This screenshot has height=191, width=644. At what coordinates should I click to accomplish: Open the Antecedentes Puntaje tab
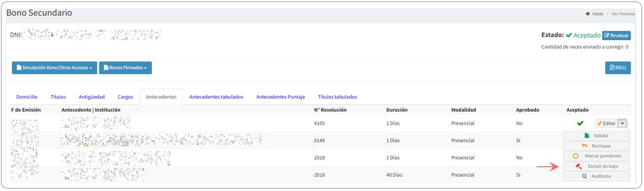(x=280, y=97)
